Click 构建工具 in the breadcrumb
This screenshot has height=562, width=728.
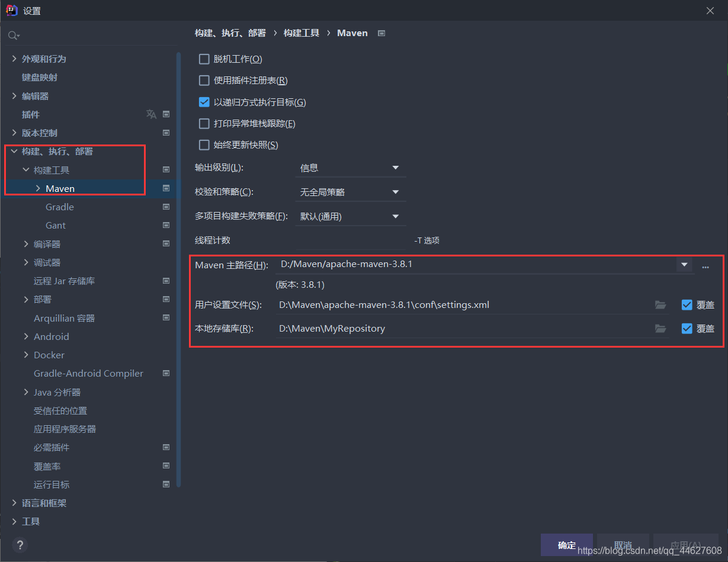point(302,33)
